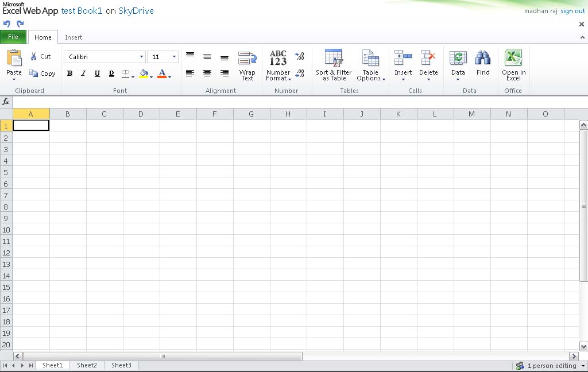Toggle bold formatting

click(69, 73)
